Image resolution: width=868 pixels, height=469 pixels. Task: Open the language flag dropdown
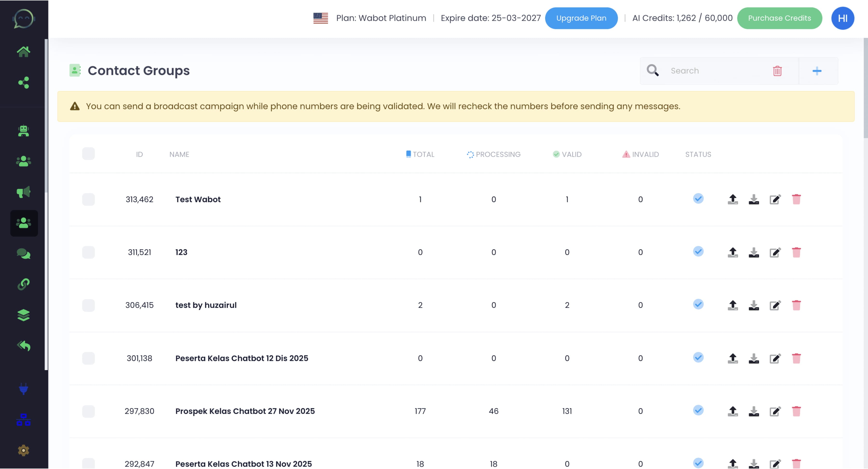[320, 18]
